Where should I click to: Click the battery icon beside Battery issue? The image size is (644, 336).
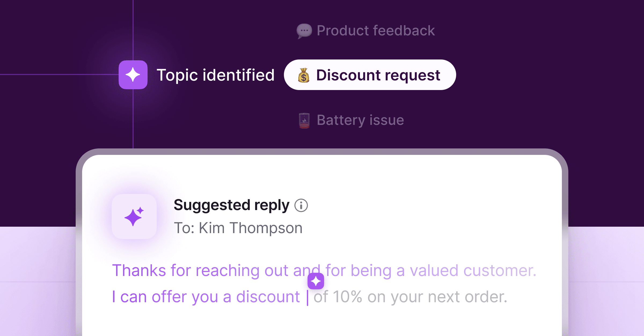304,120
